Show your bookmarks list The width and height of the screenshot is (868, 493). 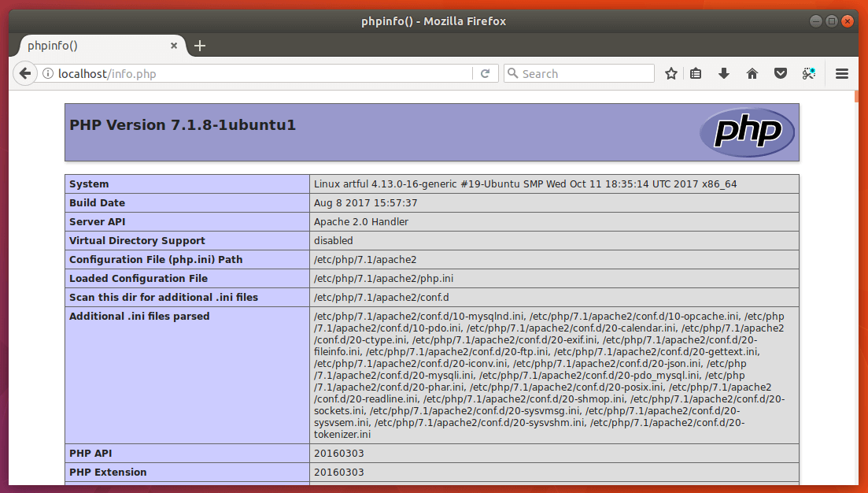[696, 73]
